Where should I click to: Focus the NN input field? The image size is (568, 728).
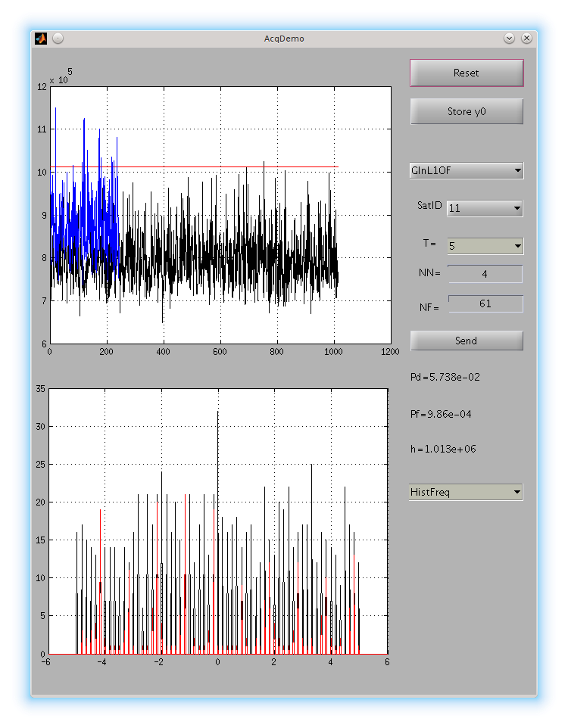(485, 274)
